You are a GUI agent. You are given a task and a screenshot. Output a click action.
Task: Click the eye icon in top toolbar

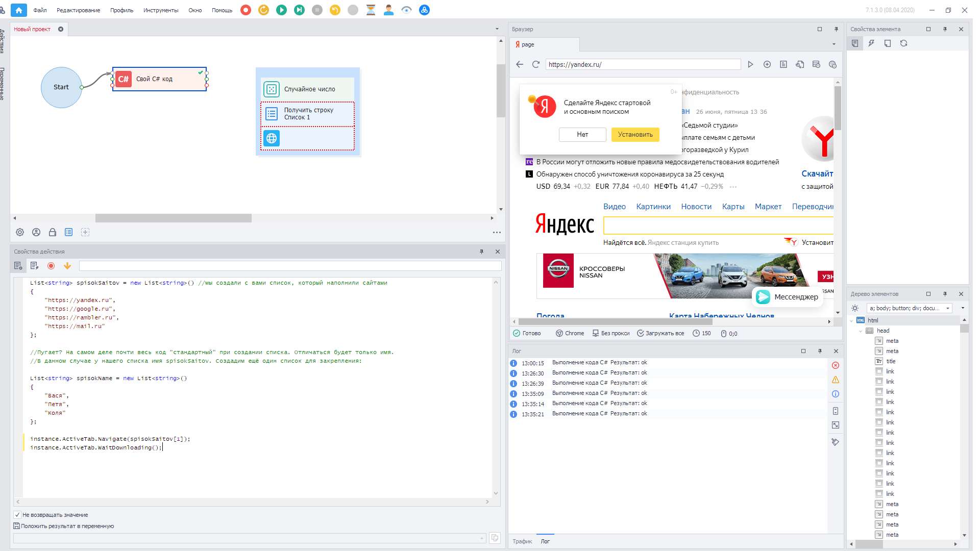click(x=406, y=10)
